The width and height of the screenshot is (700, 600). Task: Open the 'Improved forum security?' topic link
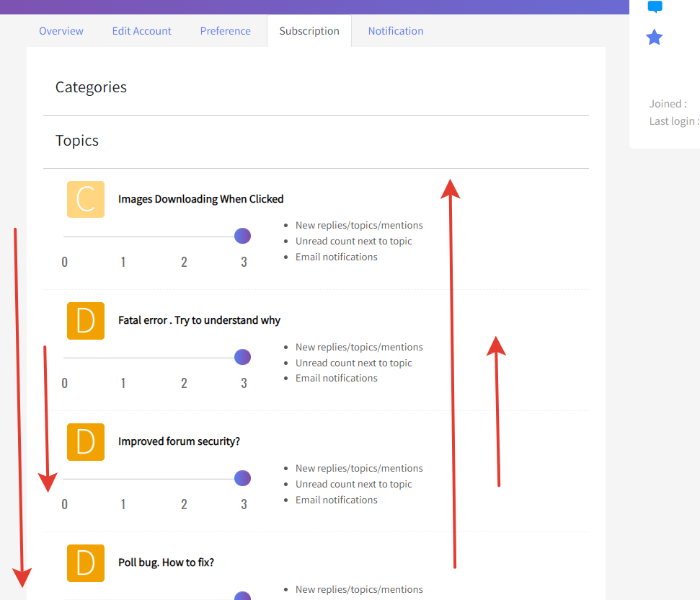pyautogui.click(x=179, y=441)
